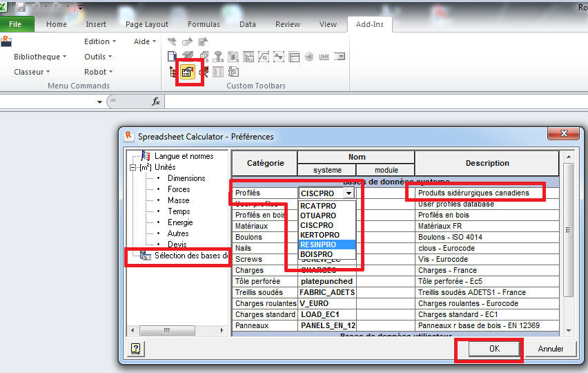Image resolution: width=588 pixels, height=373 pixels.
Task: Switch to the Insert tab
Action: click(x=96, y=24)
